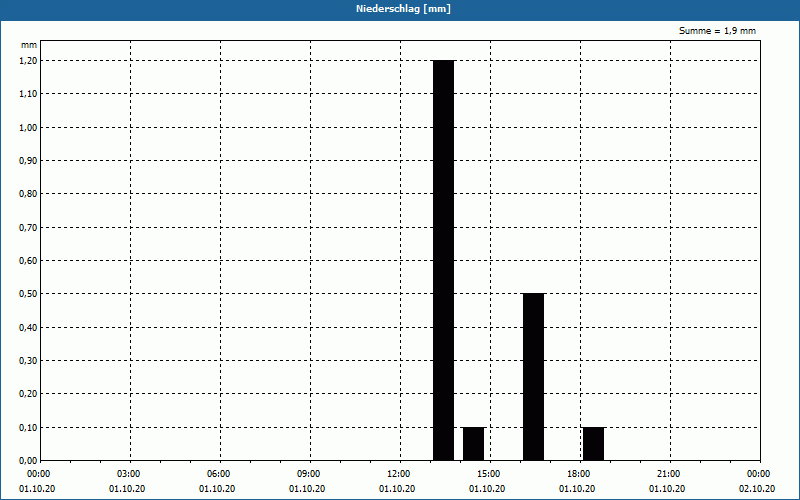The image size is (800, 500).
Task: Click the 09:00 time label
Action: (x=309, y=474)
